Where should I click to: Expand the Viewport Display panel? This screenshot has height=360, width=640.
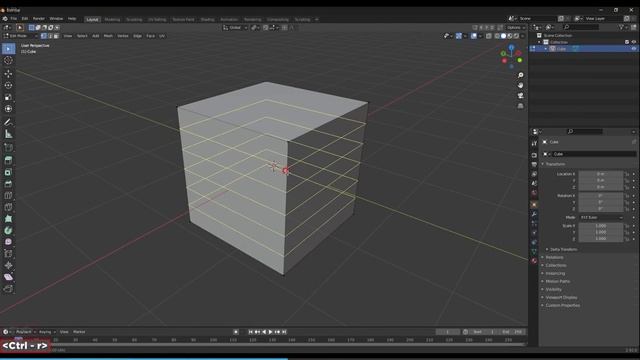point(561,298)
